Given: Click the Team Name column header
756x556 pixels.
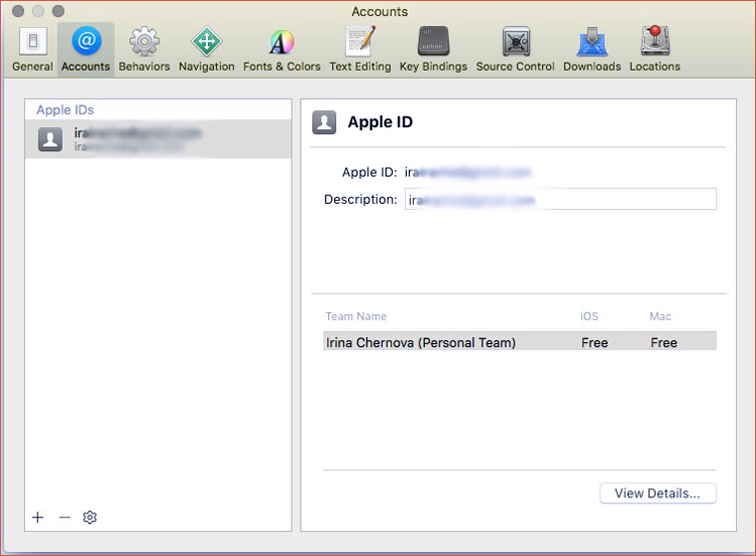Looking at the screenshot, I should coord(356,316).
